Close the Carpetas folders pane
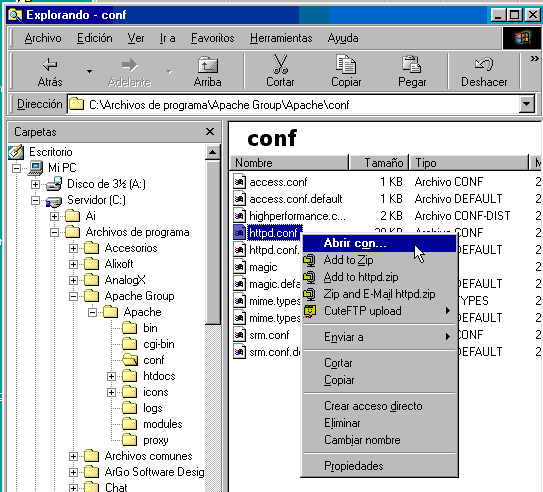The height and width of the screenshot is (492, 543). pyautogui.click(x=210, y=132)
